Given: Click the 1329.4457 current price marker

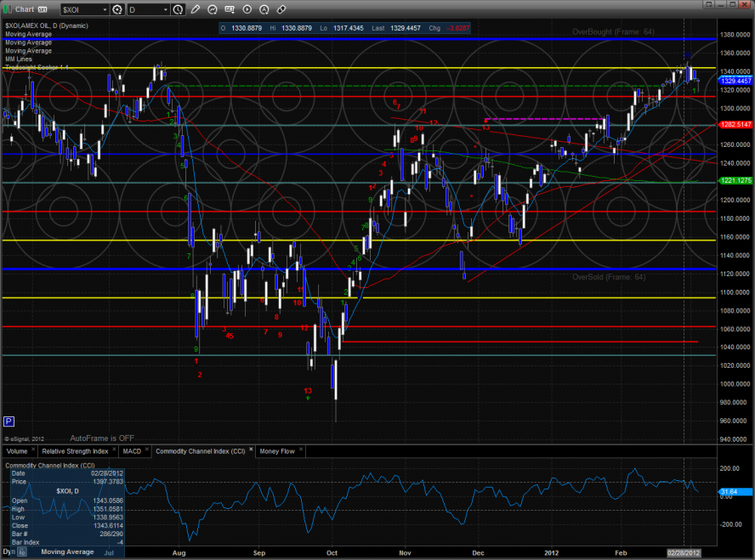Looking at the screenshot, I should coord(736,81).
